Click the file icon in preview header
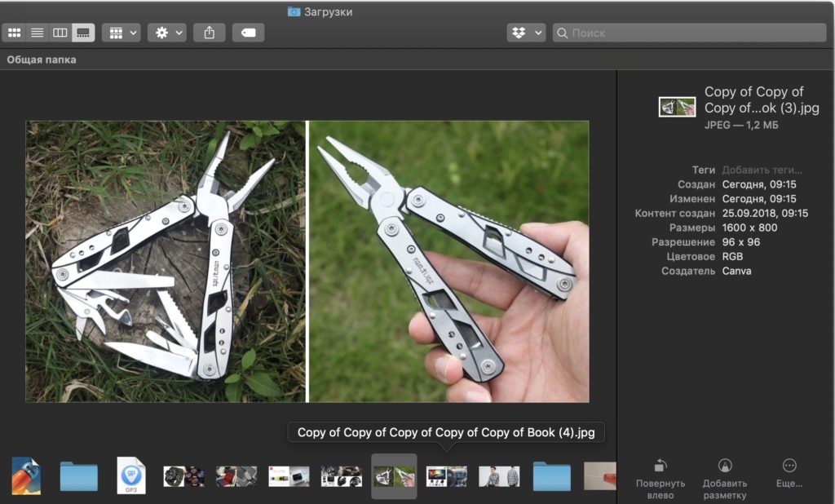 tap(677, 107)
